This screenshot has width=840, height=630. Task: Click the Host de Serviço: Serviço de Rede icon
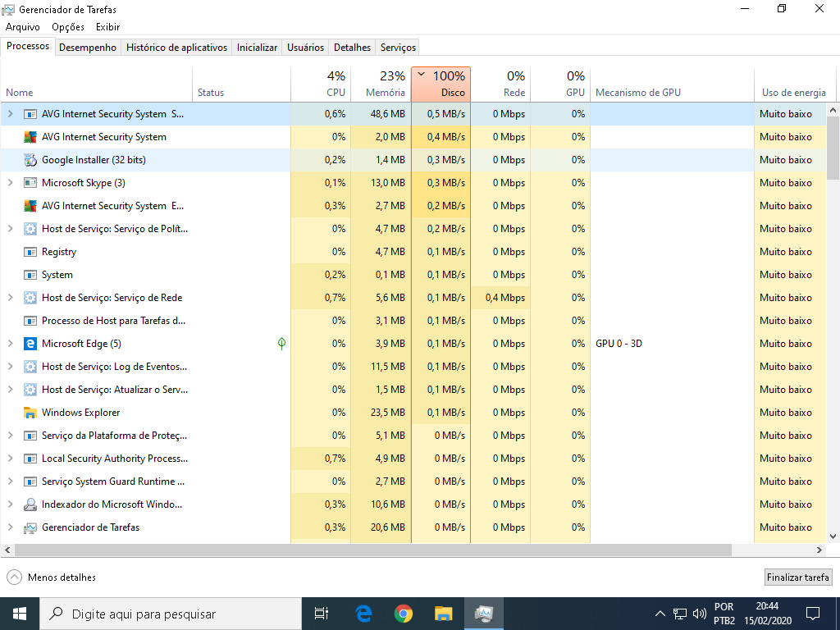(30, 298)
